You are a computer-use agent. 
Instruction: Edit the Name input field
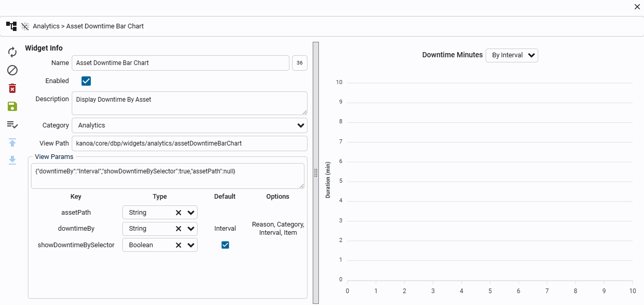pyautogui.click(x=181, y=63)
